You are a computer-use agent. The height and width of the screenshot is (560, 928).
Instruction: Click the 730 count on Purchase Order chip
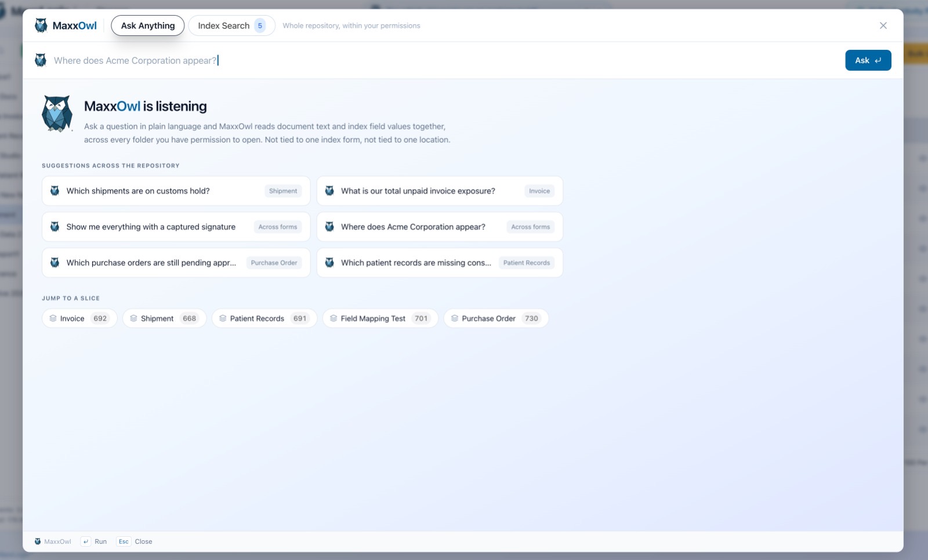[x=532, y=318]
